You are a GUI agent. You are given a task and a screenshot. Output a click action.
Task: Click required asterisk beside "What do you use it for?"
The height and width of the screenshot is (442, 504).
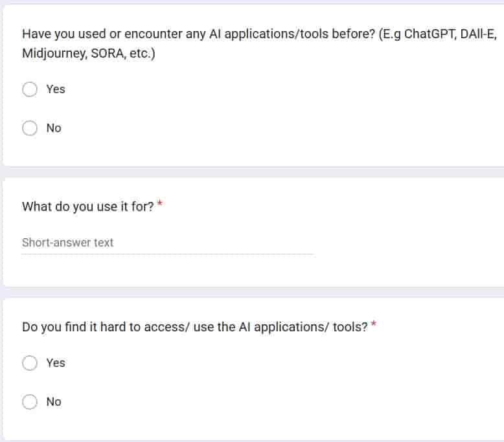click(160, 205)
